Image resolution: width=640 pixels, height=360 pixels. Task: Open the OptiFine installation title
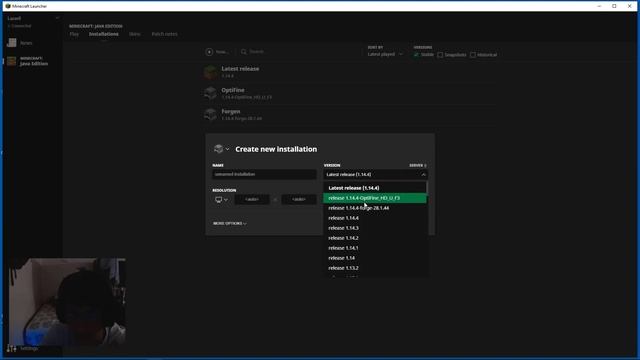tap(233, 90)
